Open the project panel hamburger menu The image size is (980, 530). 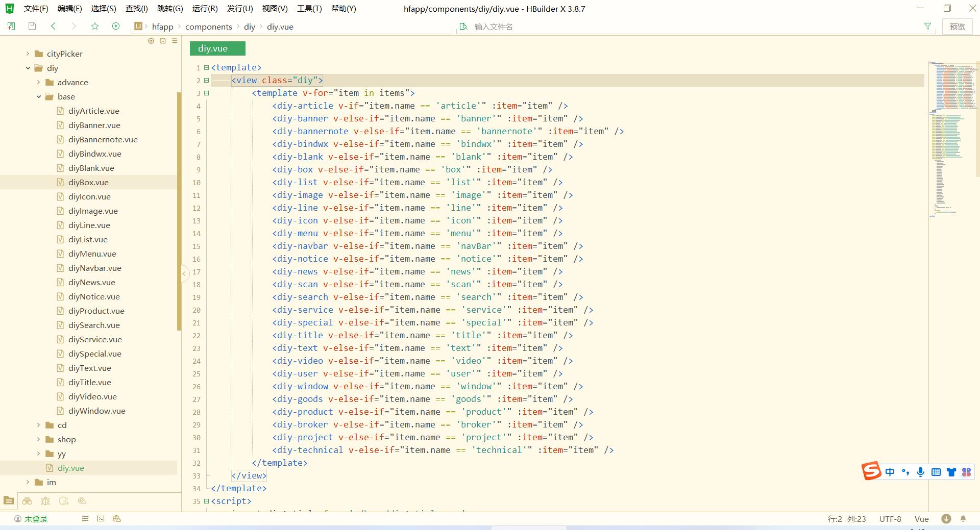tap(175, 41)
